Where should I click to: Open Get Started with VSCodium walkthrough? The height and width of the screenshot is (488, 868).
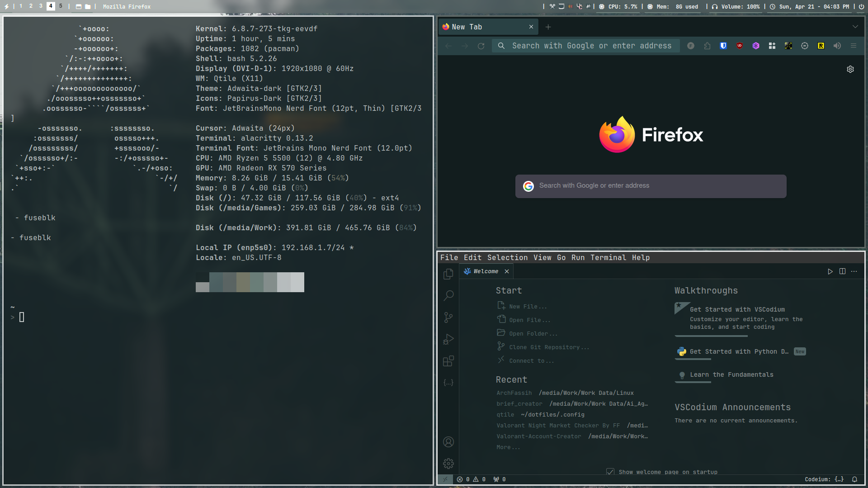740,318
